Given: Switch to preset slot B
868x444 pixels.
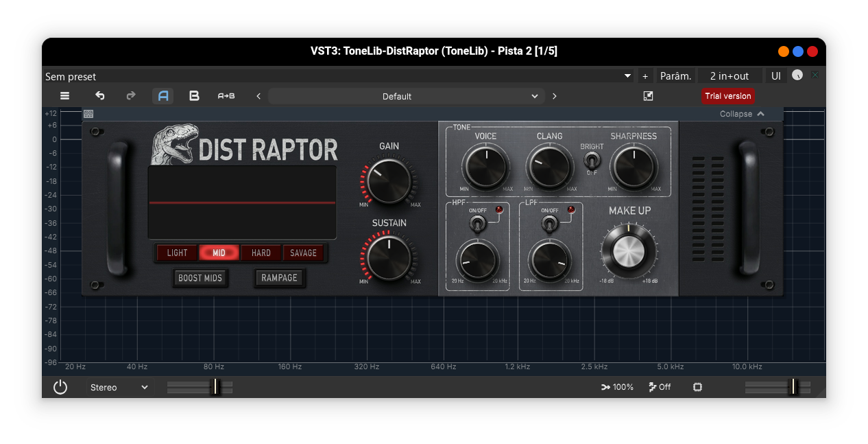Looking at the screenshot, I should click(x=194, y=95).
